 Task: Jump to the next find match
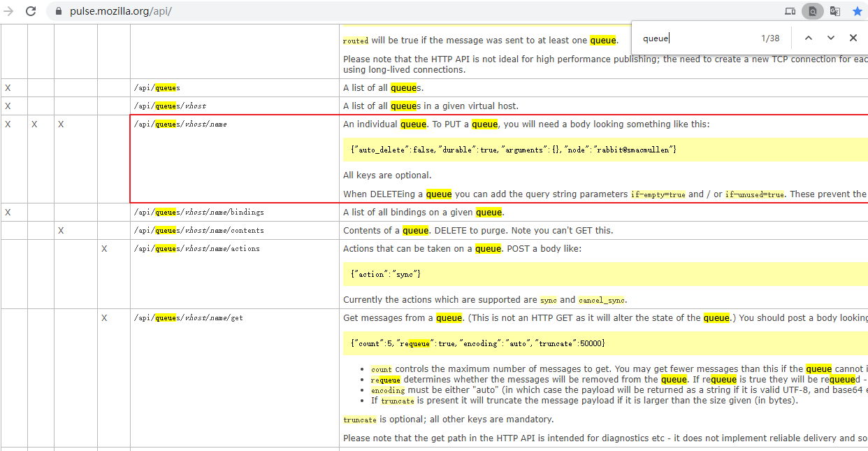coord(831,38)
